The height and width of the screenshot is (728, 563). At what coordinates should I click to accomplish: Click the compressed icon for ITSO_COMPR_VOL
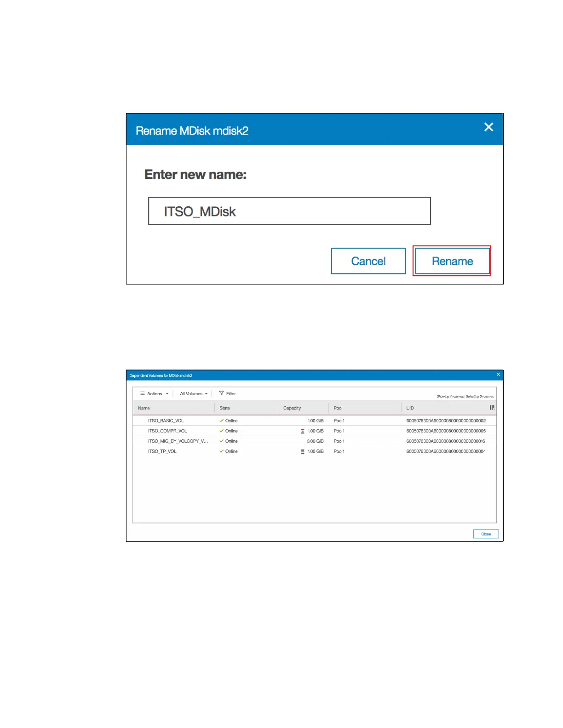point(303,431)
